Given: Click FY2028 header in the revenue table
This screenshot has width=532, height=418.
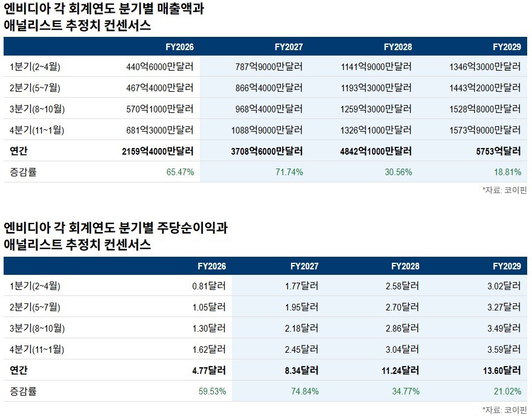Looking at the screenshot, I should 398,47.
